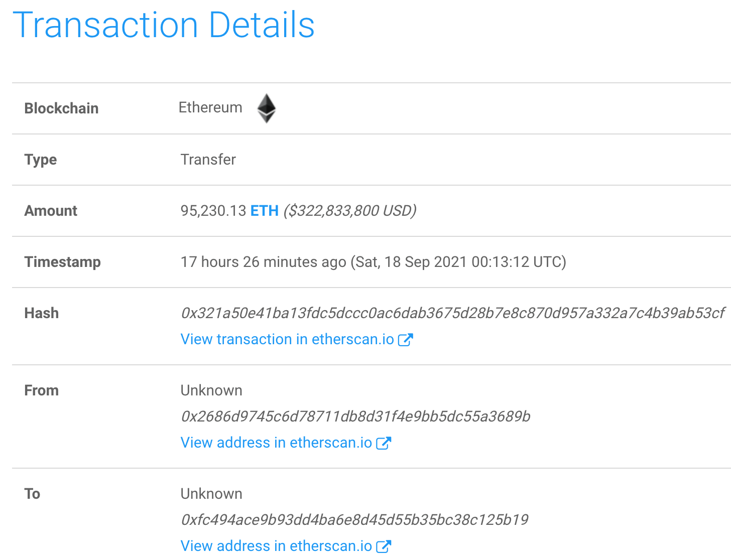This screenshot has width=731, height=560.
Task: Click the blue ETH currency link
Action: pyautogui.click(x=265, y=211)
